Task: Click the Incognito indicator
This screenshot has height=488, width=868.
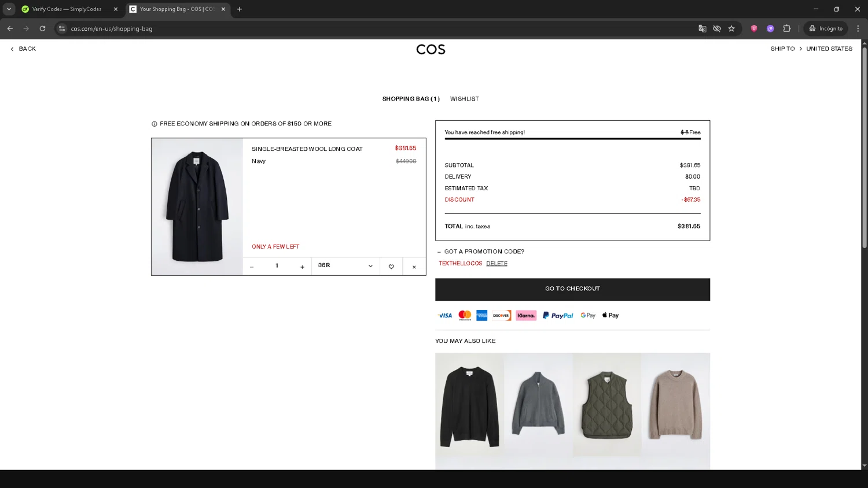Action: pos(826,28)
